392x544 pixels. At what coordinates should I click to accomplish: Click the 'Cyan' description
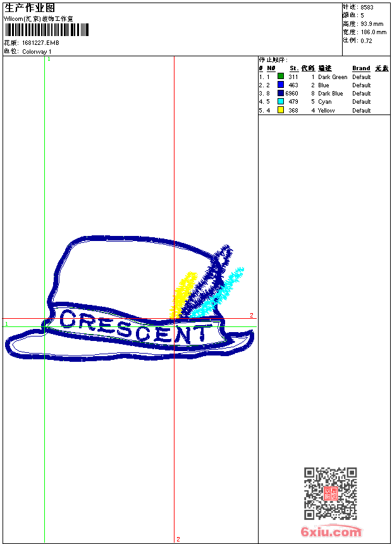point(325,102)
